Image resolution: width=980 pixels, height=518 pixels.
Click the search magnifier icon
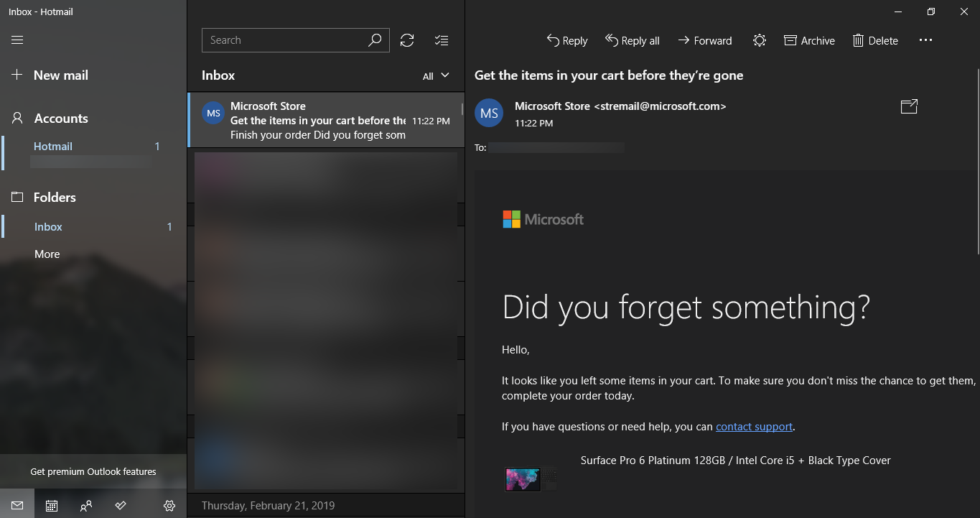coord(375,40)
